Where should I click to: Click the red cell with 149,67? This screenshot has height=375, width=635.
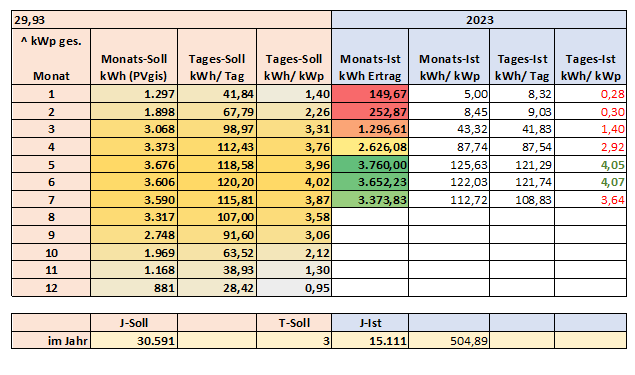370,94
